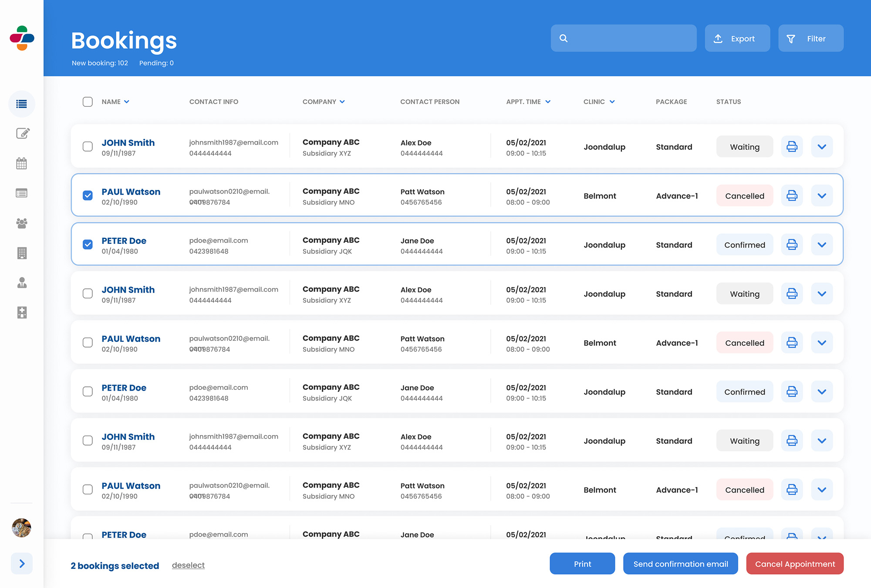Open the people group sidebar icon
Viewport: 871px width, 588px height.
[x=22, y=223]
